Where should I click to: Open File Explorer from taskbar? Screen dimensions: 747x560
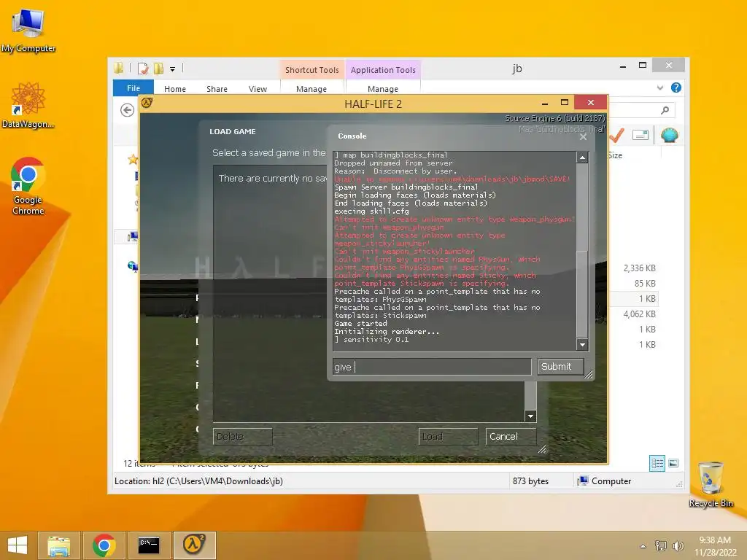tap(59, 545)
